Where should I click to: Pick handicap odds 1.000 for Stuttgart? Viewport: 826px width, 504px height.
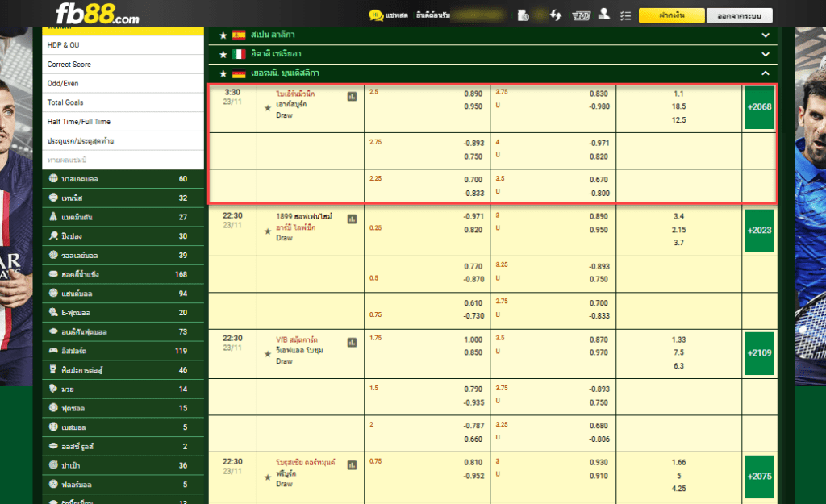(x=473, y=339)
